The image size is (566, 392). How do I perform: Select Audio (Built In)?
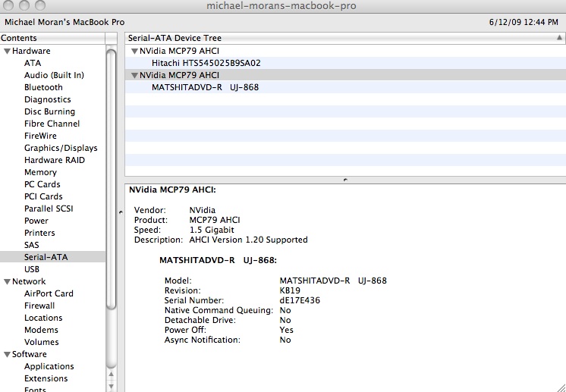tap(54, 75)
